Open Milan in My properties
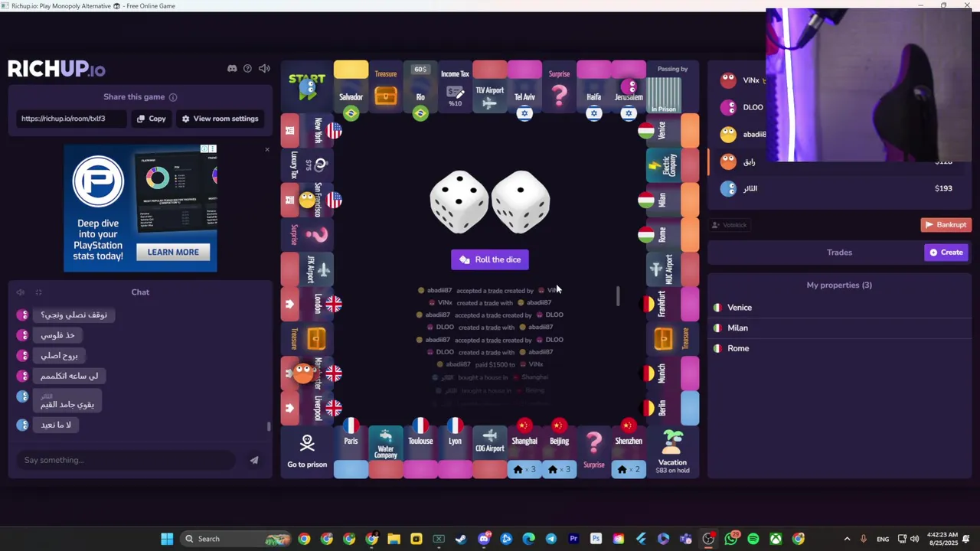Screen dimensions: 980x551 [839, 328]
